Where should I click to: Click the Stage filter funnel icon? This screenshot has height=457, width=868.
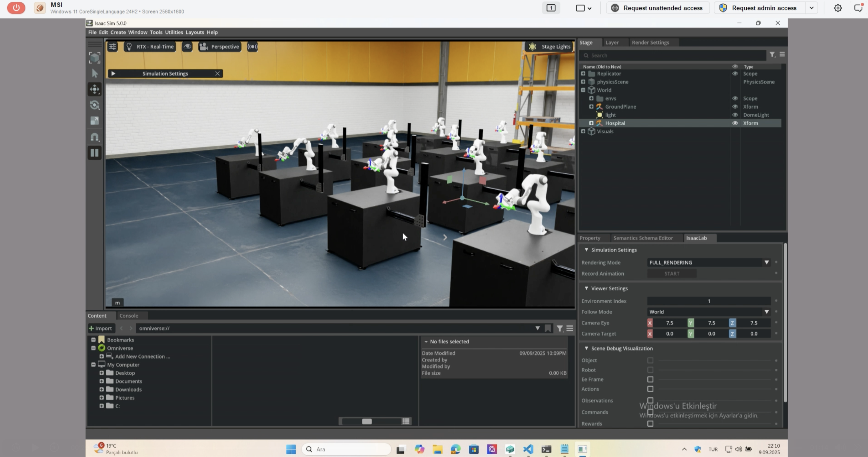772,54
